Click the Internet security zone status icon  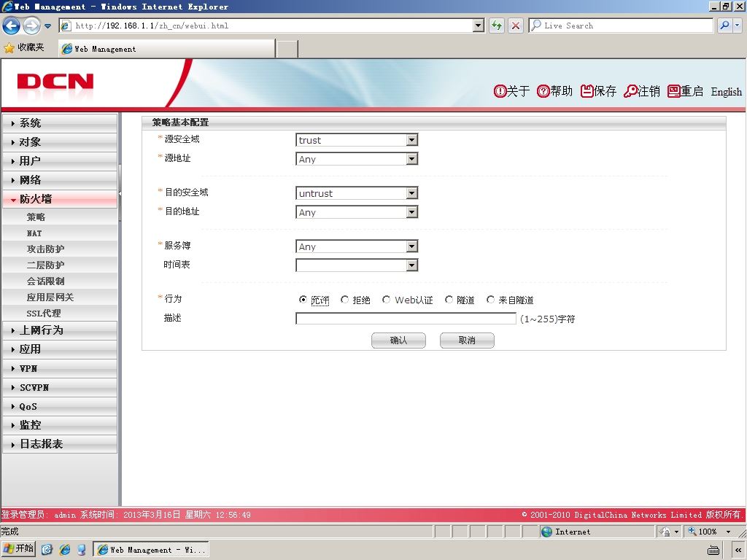pos(547,532)
